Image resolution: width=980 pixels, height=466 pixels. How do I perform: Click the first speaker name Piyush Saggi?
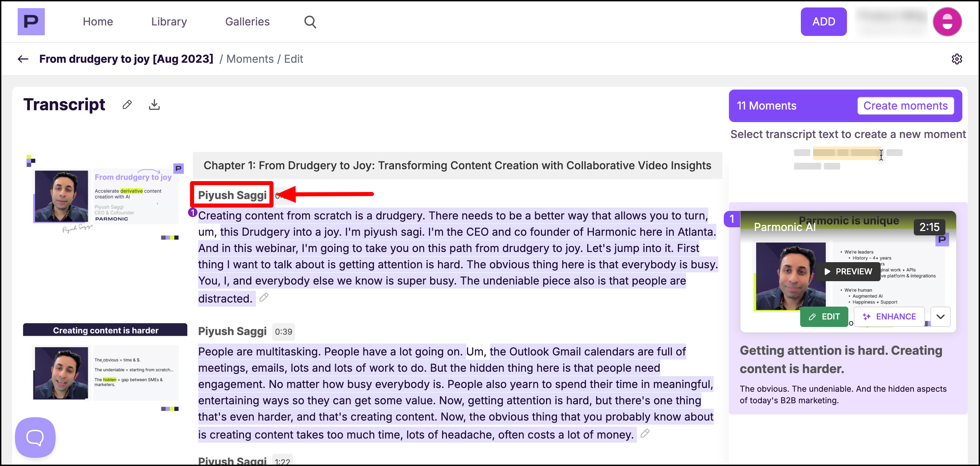click(x=232, y=195)
